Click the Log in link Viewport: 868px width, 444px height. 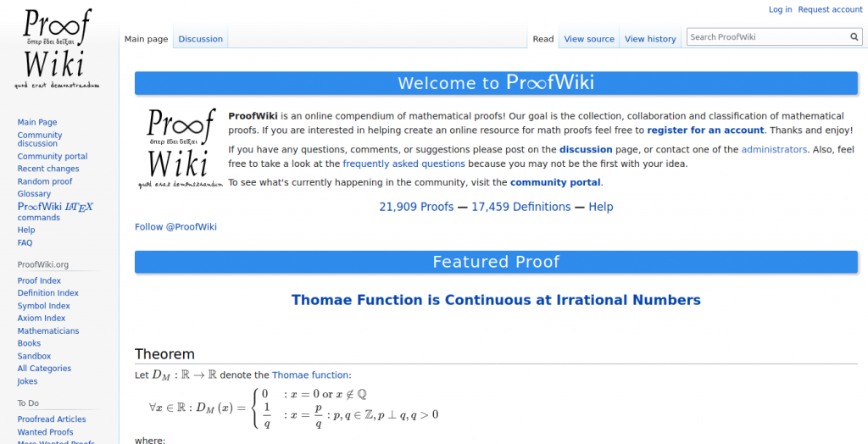coord(780,9)
